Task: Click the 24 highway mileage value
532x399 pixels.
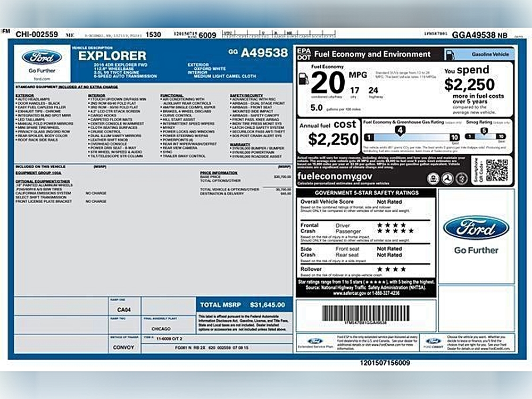Action: [373, 90]
